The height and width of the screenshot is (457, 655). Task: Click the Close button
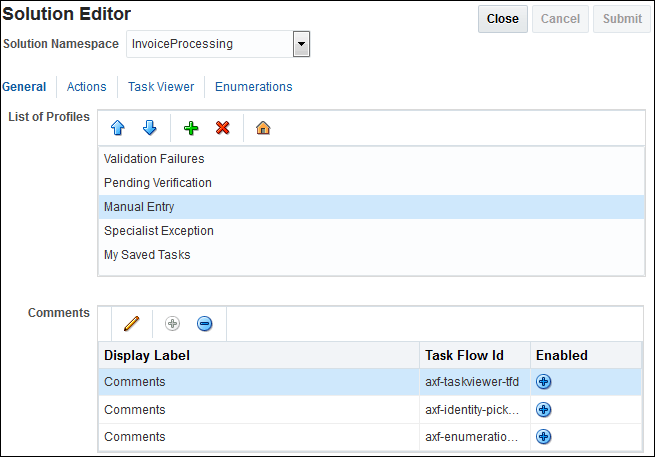point(503,19)
